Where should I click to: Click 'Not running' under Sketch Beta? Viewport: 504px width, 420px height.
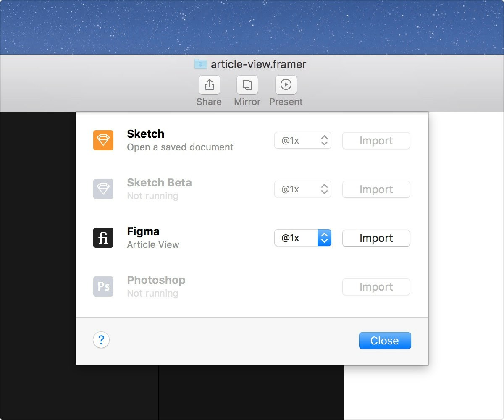click(x=152, y=196)
